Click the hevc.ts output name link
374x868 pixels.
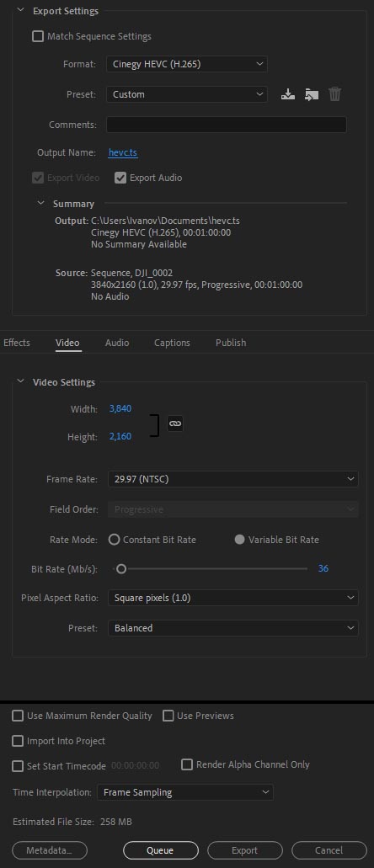123,152
